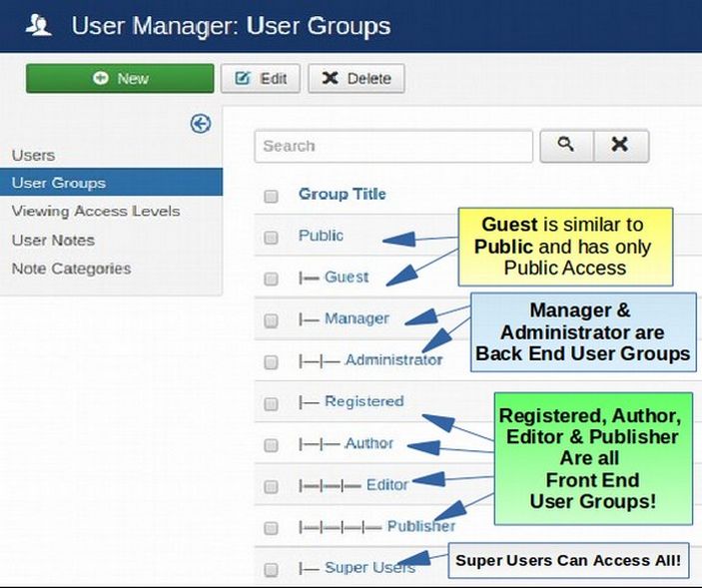The height and width of the screenshot is (588, 702).
Task: Go to User Notes in sidebar
Action: (53, 241)
